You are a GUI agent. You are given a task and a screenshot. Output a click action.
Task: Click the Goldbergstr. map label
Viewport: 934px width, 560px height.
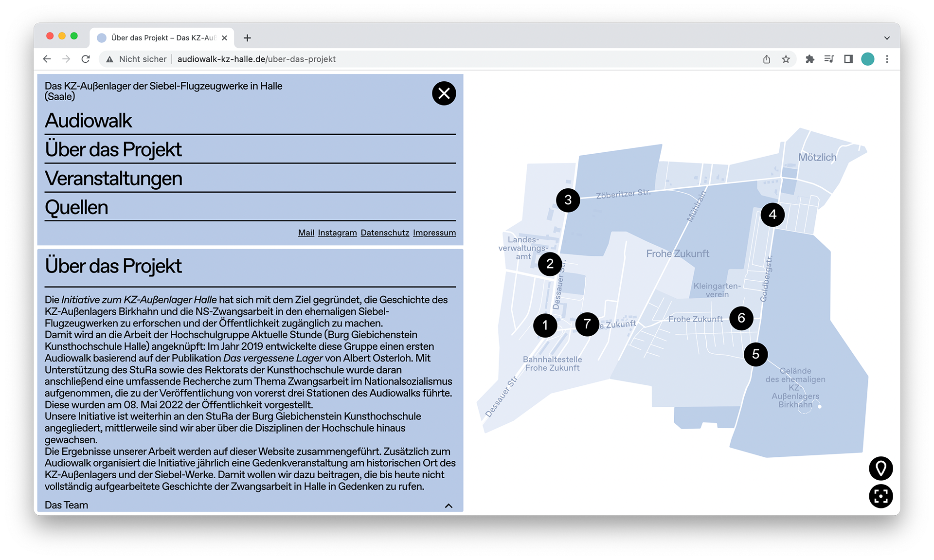point(766,278)
